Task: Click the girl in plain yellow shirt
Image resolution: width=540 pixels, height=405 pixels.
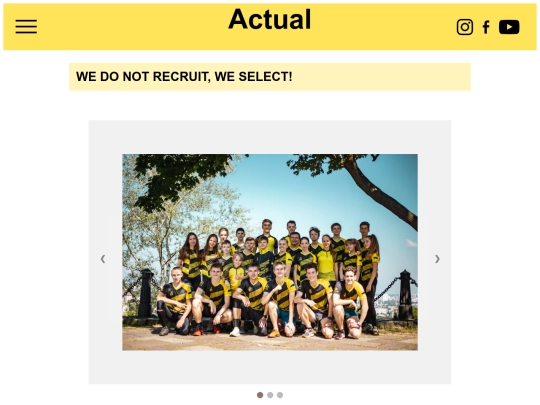Action: coord(326,259)
